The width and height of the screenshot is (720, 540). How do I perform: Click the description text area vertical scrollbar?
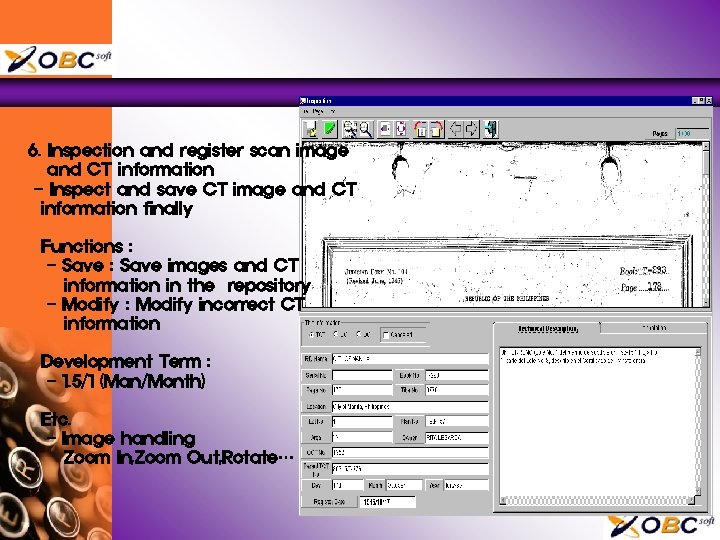pos(698,422)
